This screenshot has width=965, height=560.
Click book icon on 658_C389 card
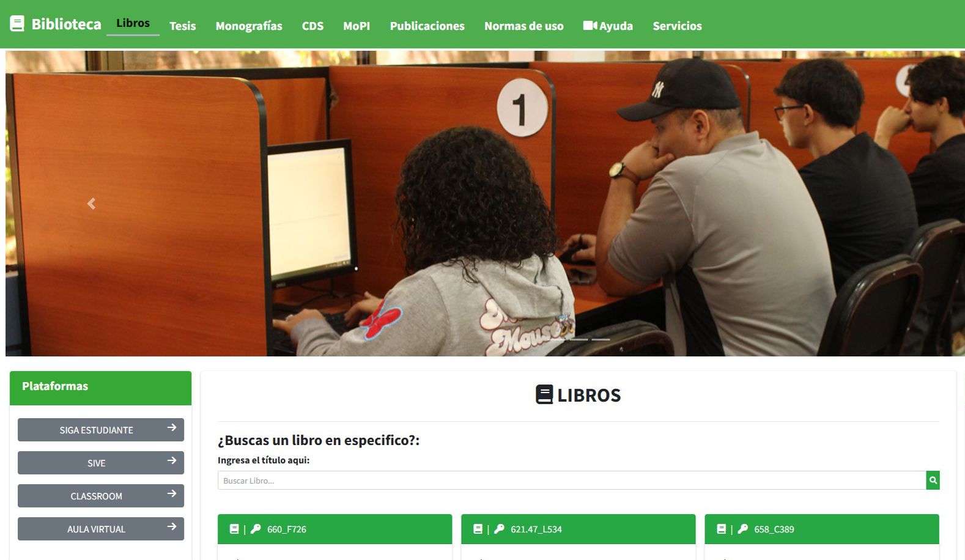click(721, 529)
